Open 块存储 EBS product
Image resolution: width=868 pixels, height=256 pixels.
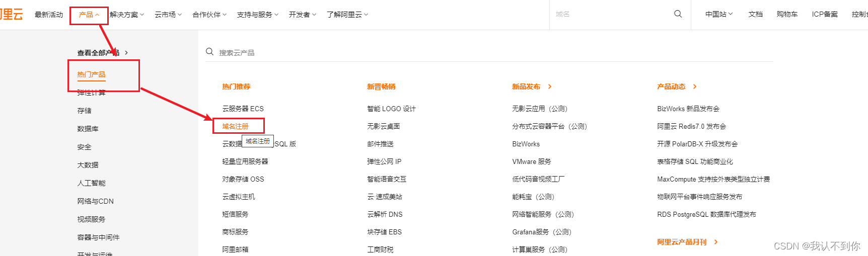coord(384,232)
